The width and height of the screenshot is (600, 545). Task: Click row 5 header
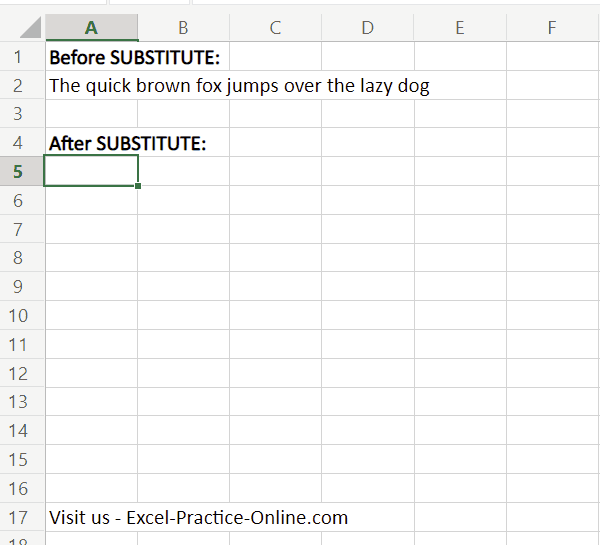pos(17,172)
